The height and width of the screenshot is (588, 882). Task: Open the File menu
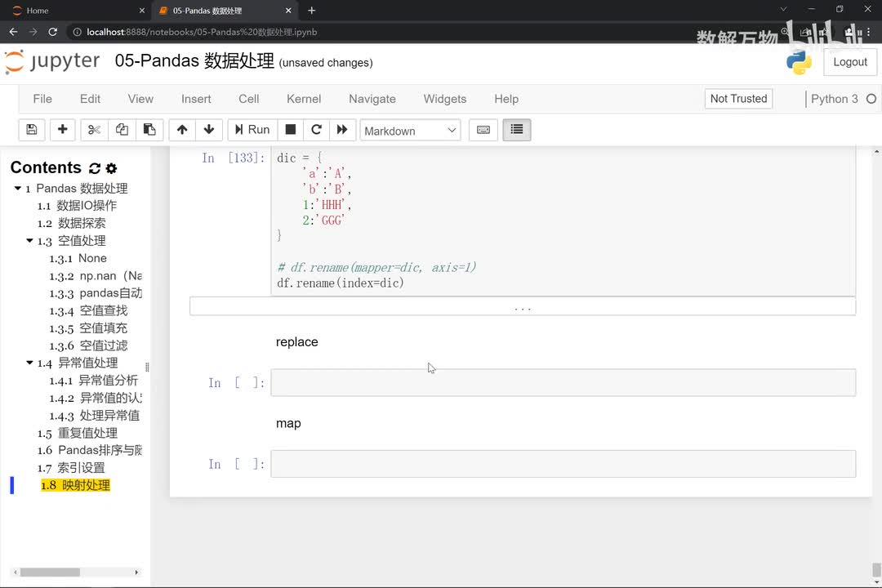pyautogui.click(x=42, y=99)
